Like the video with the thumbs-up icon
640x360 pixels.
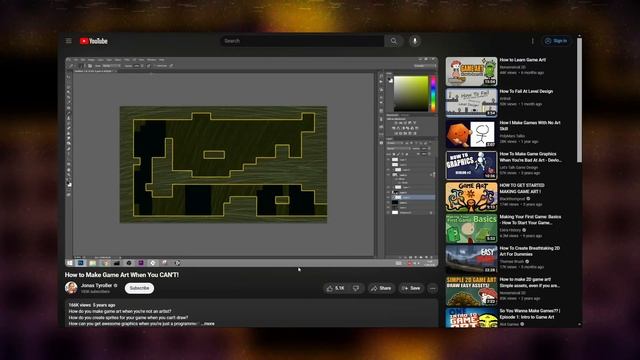pos(336,288)
